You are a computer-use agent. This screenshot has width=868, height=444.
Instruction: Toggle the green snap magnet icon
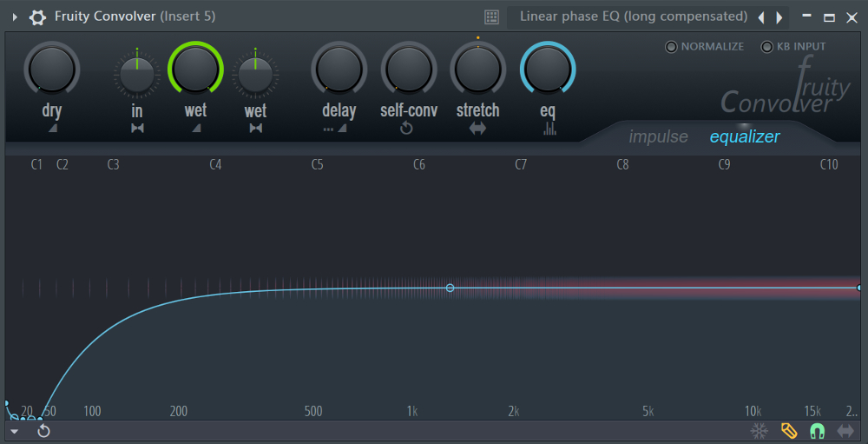pos(817,431)
